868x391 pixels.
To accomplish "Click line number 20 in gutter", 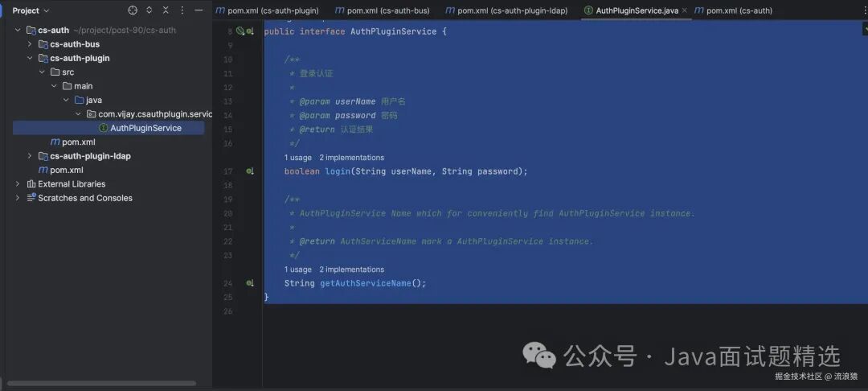I will (x=228, y=213).
